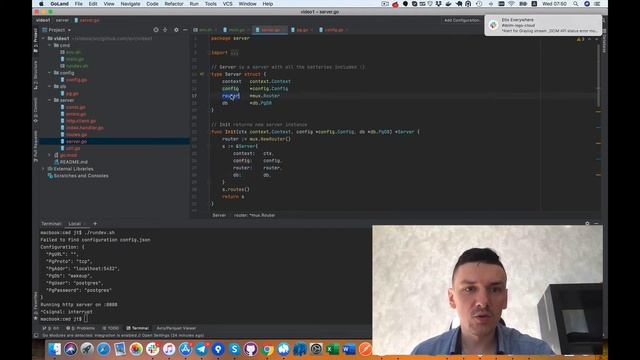Open Scratches and Consoles

[81, 176]
